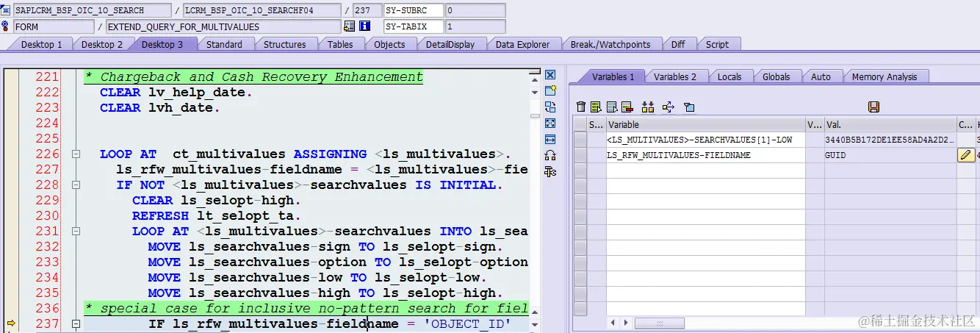980x333 pixels.
Task: Click the pencil edit icon for GUID value
Action: (966, 155)
